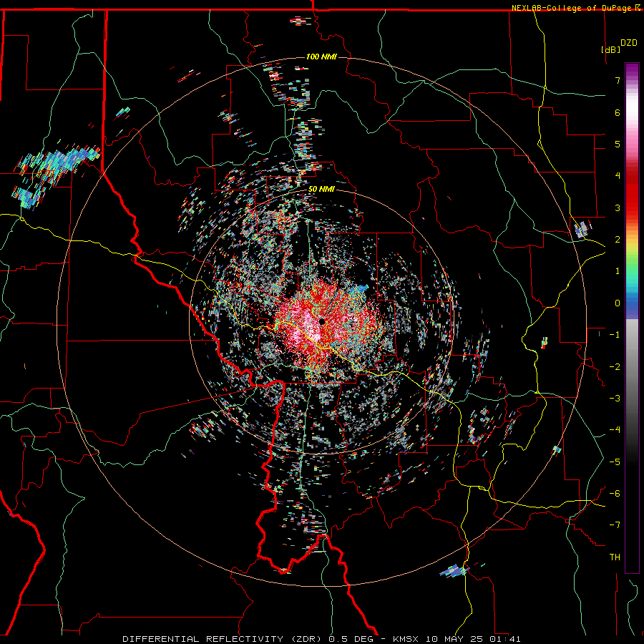Click the 3 value on the color scale

(618, 208)
